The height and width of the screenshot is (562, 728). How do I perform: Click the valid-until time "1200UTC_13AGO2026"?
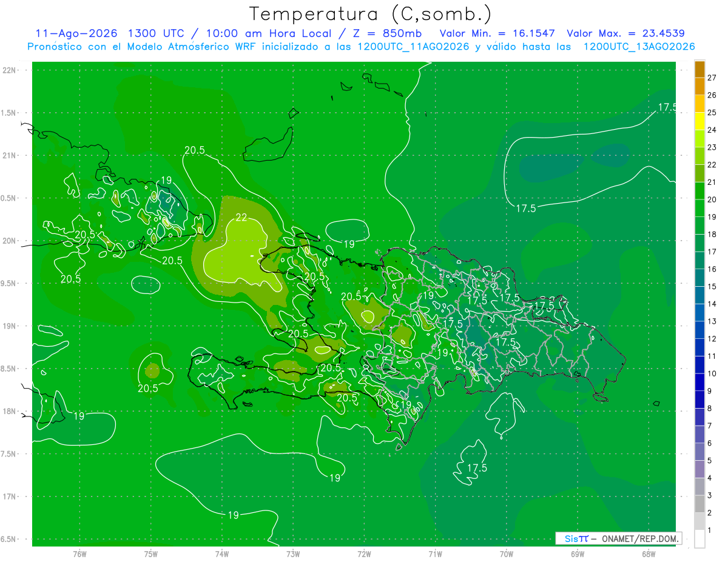point(639,47)
